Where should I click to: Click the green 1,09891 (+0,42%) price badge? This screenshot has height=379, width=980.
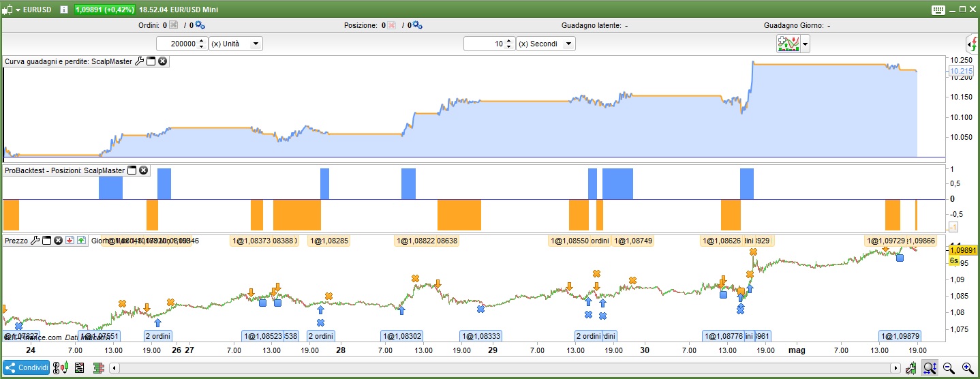click(x=104, y=10)
